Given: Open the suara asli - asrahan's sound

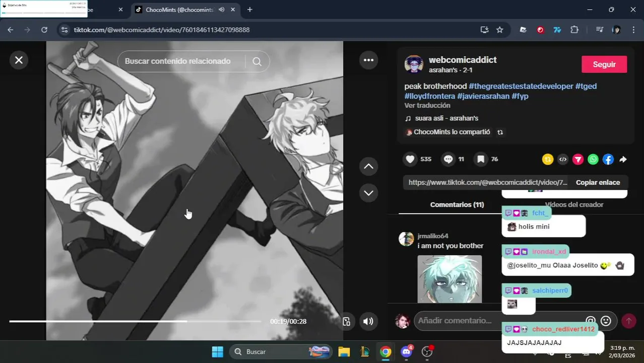Looking at the screenshot, I should pyautogui.click(x=446, y=118).
